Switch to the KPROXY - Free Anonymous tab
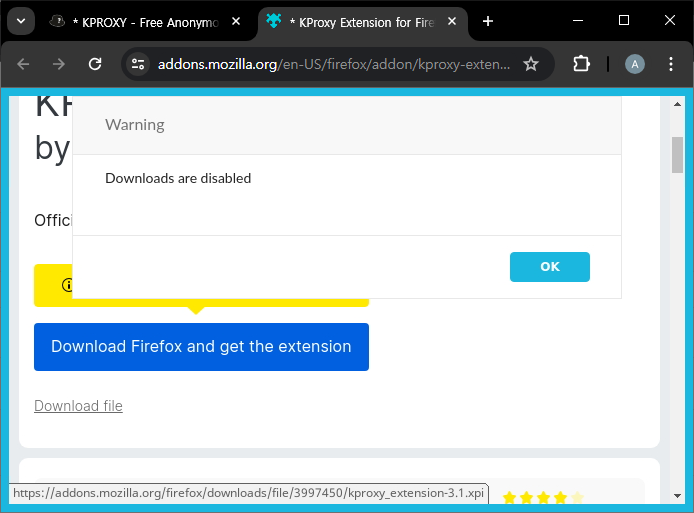Image resolution: width=694 pixels, height=513 pixels. 146,22
